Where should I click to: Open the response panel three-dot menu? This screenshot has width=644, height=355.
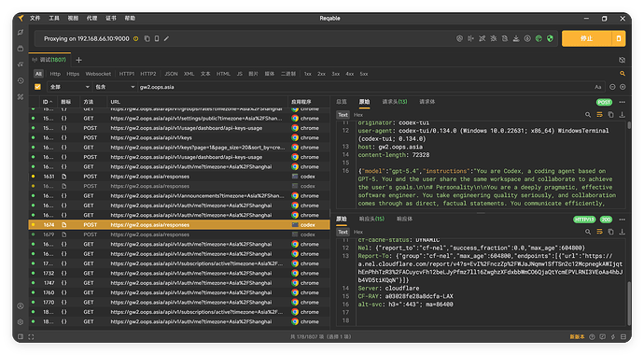(623, 220)
